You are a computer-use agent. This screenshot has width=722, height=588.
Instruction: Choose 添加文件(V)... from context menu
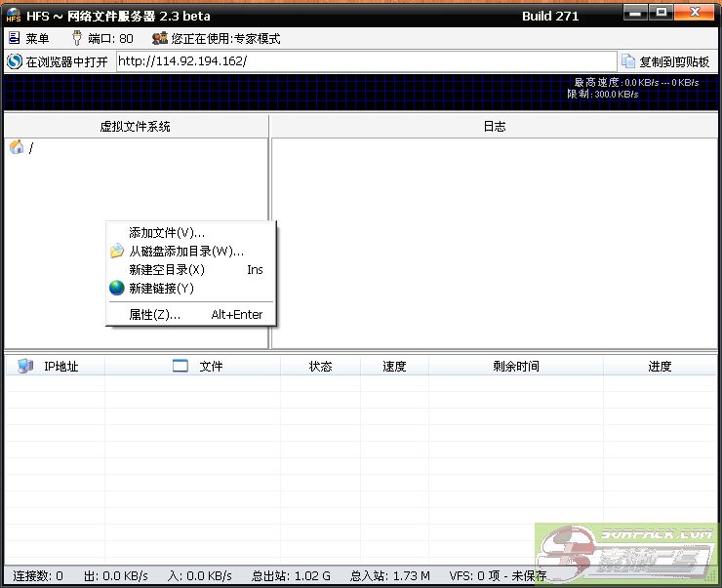click(167, 233)
